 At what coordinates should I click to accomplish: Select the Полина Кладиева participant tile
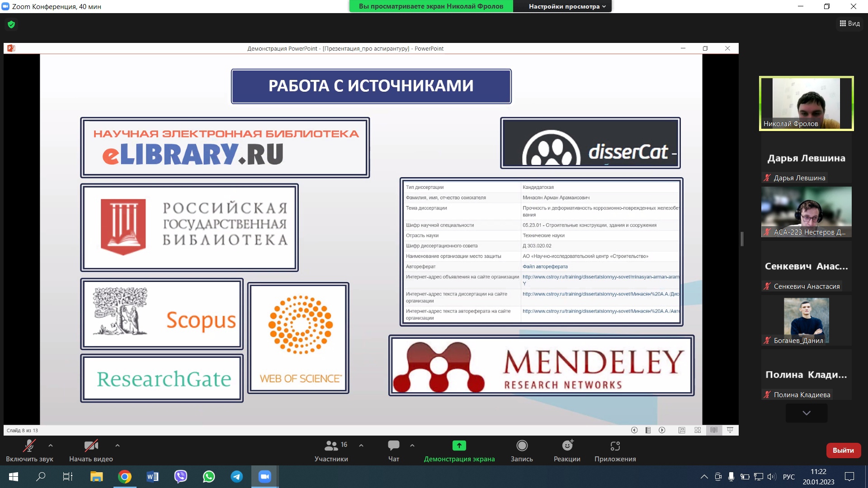tap(807, 375)
